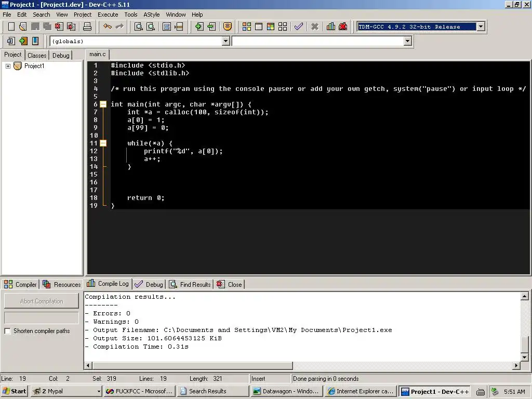Run the program with window icon

(259, 26)
